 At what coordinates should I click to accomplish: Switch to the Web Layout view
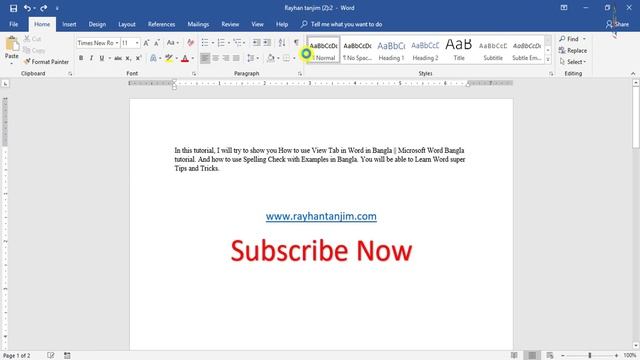(x=550, y=356)
